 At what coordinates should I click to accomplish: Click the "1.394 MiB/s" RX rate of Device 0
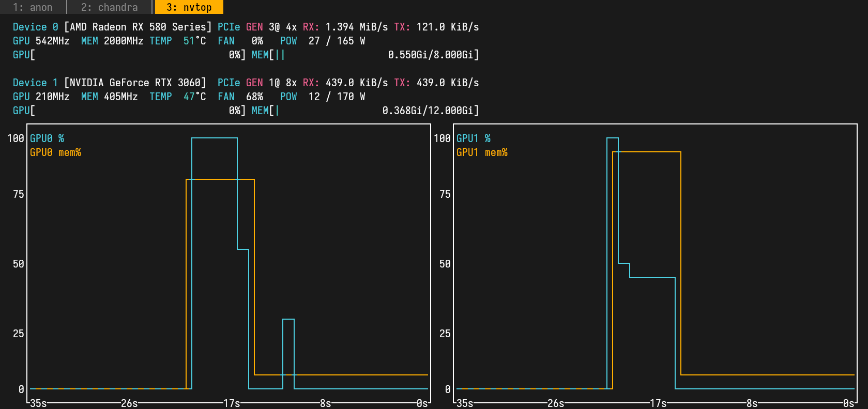tap(357, 27)
